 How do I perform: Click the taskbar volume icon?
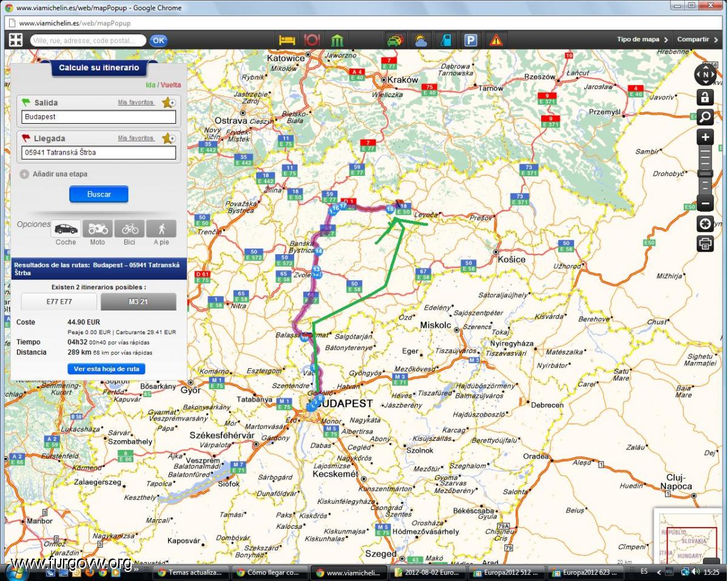[695, 571]
